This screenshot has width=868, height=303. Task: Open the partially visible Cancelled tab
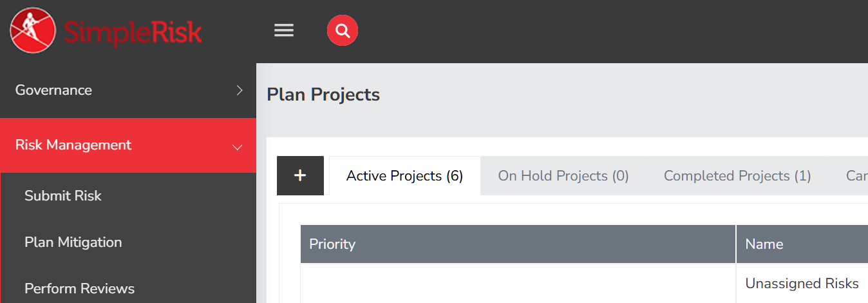[856, 176]
